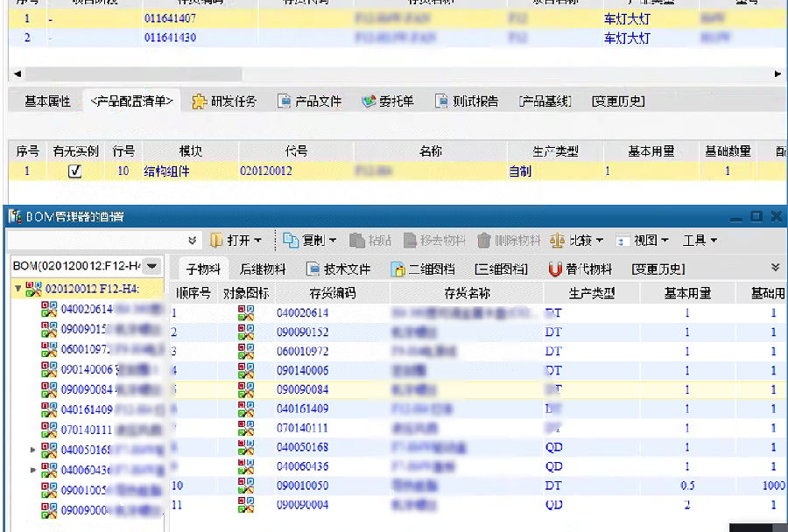Collapse the 020120012 F12-H4 root node
The image size is (788, 532).
(18, 290)
